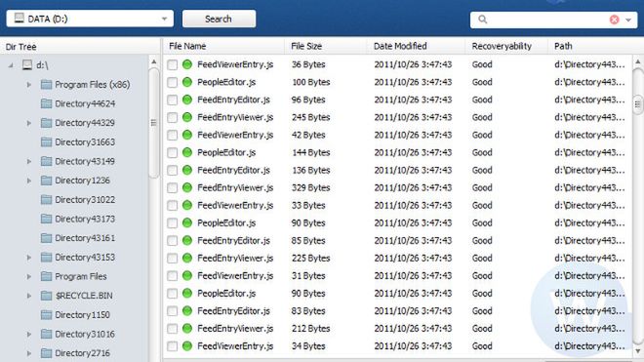The image size is (644, 362).
Task: Expand the Directory44329 tree node
Action: (x=28, y=123)
